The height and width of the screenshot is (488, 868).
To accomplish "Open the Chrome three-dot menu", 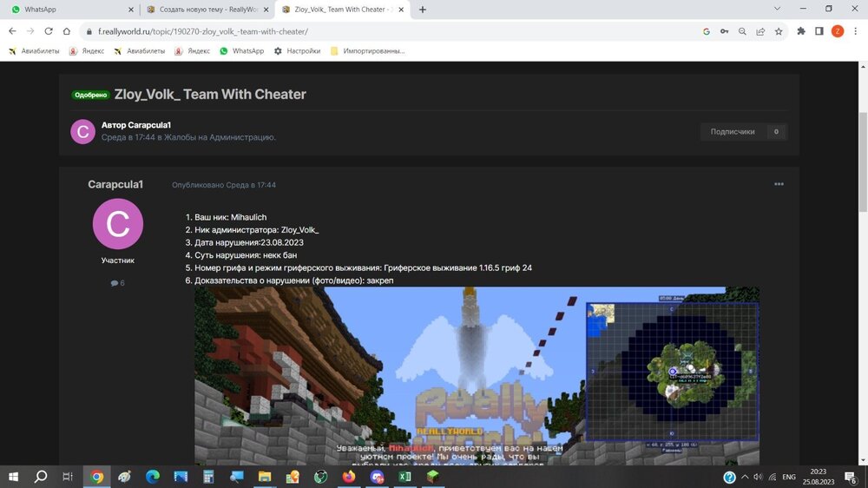I will pyautogui.click(x=855, y=31).
